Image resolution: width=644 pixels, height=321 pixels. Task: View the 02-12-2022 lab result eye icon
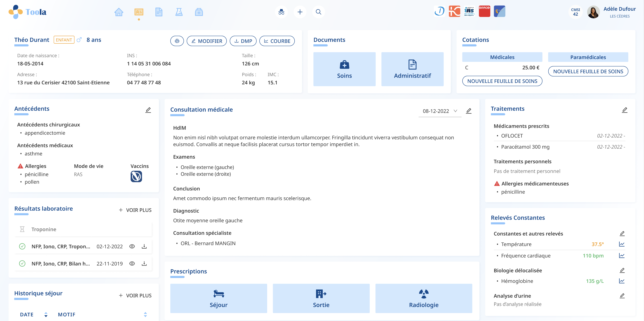click(x=132, y=246)
